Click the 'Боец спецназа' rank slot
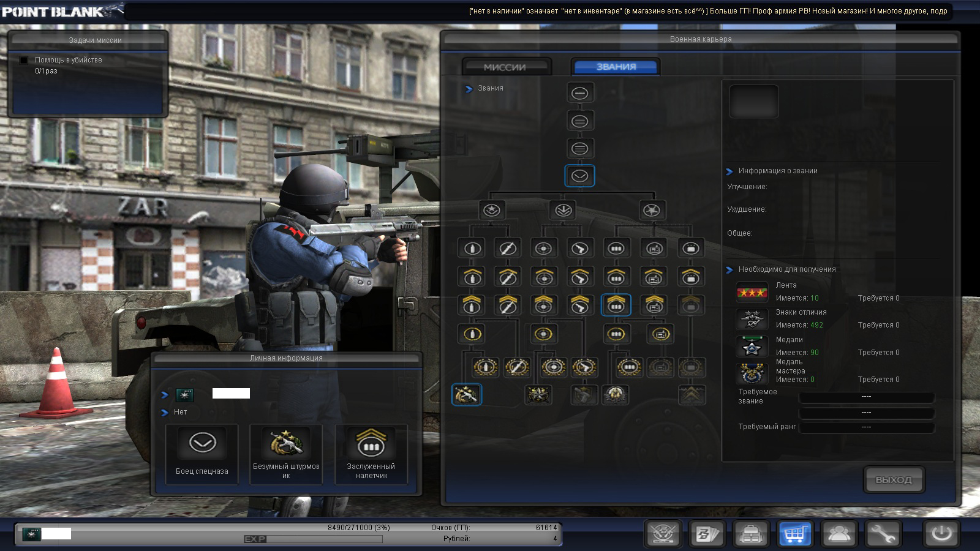Screen dimensions: 980x551 (x=202, y=454)
